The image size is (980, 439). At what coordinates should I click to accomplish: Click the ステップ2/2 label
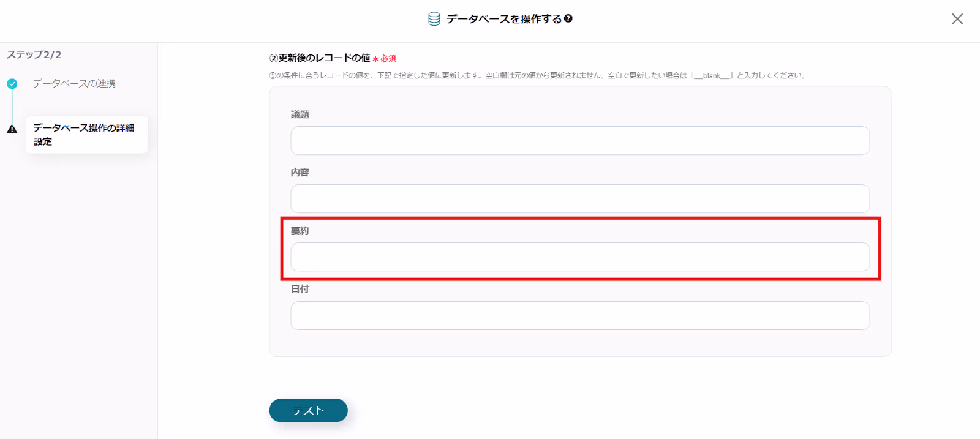(x=34, y=54)
